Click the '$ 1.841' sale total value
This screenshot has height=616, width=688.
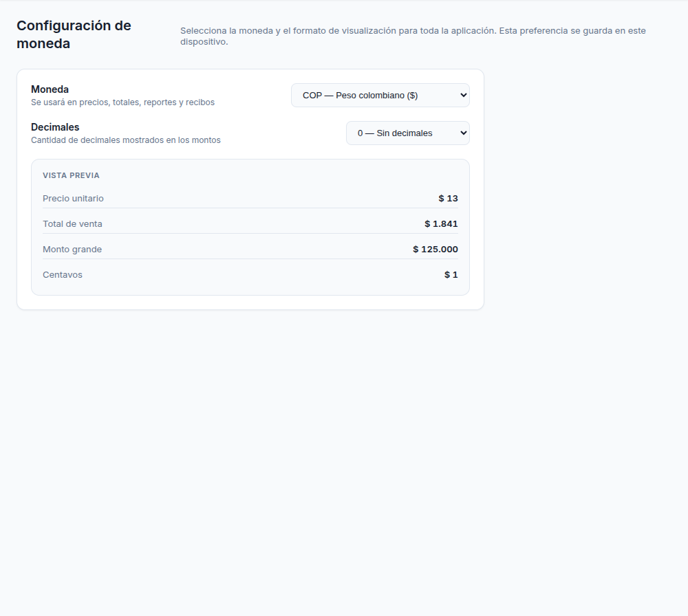tap(441, 224)
